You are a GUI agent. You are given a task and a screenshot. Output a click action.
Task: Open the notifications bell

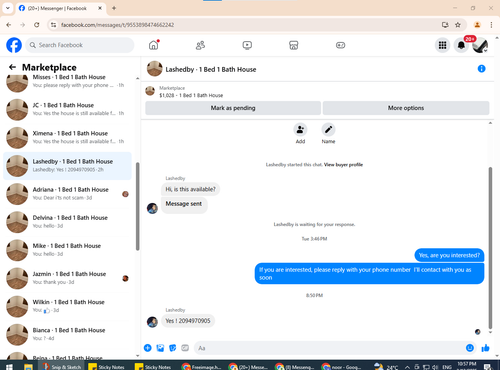(461, 45)
